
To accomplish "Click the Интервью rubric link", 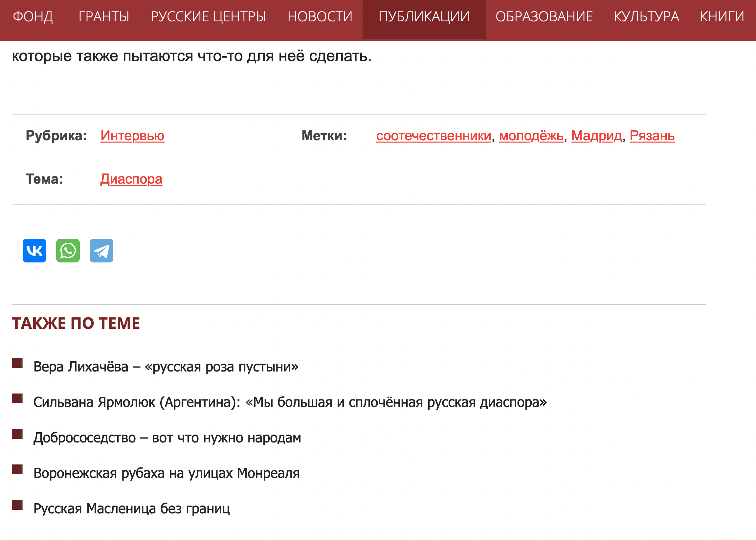I will point(132,136).
